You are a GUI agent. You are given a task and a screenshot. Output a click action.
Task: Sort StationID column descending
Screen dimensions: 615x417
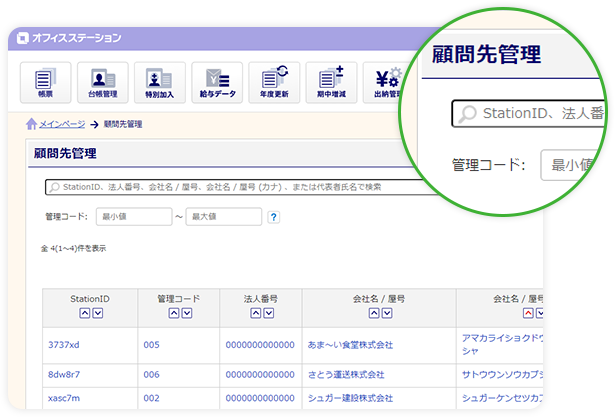pos(98,313)
